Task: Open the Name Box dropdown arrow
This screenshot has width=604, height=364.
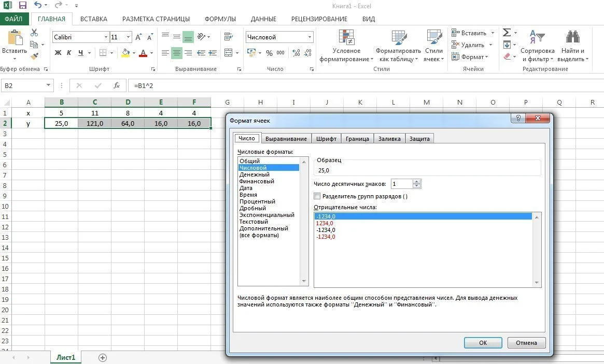Action: click(x=48, y=85)
